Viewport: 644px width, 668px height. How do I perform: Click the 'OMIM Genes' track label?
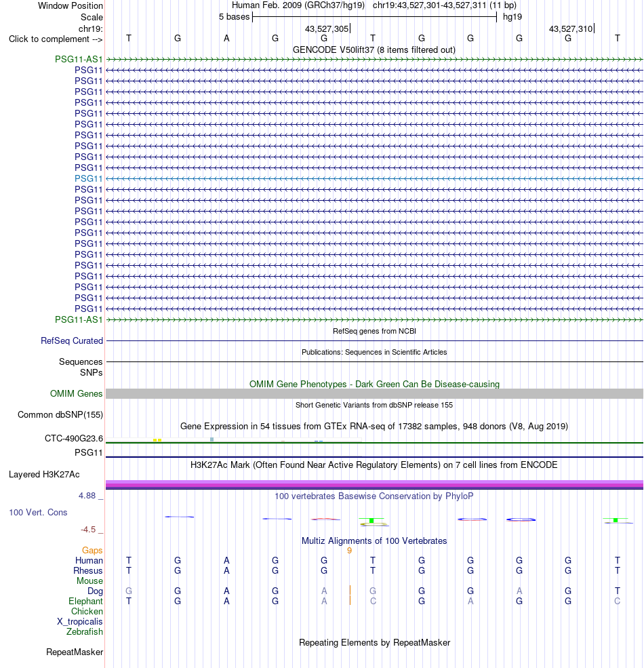76,393
